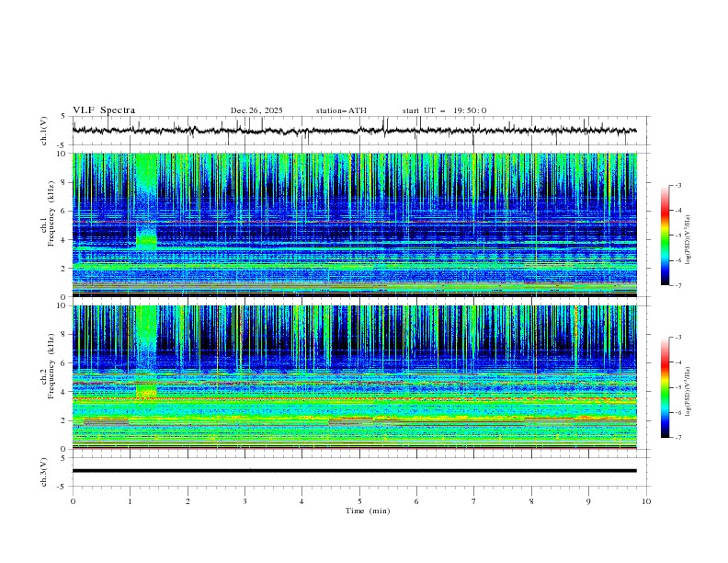Click the '-3' tick on upper colorbar
The height and width of the screenshot is (563, 728).
pyautogui.click(x=677, y=185)
